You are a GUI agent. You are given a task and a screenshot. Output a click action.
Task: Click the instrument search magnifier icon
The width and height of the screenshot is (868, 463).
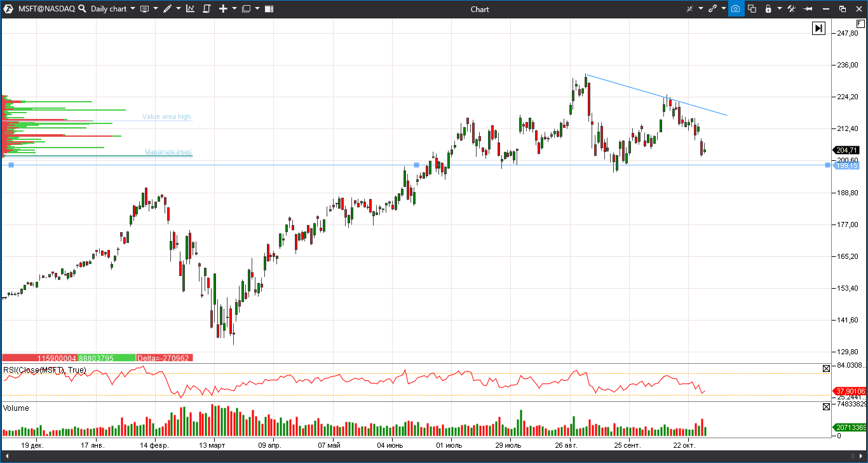(82, 9)
